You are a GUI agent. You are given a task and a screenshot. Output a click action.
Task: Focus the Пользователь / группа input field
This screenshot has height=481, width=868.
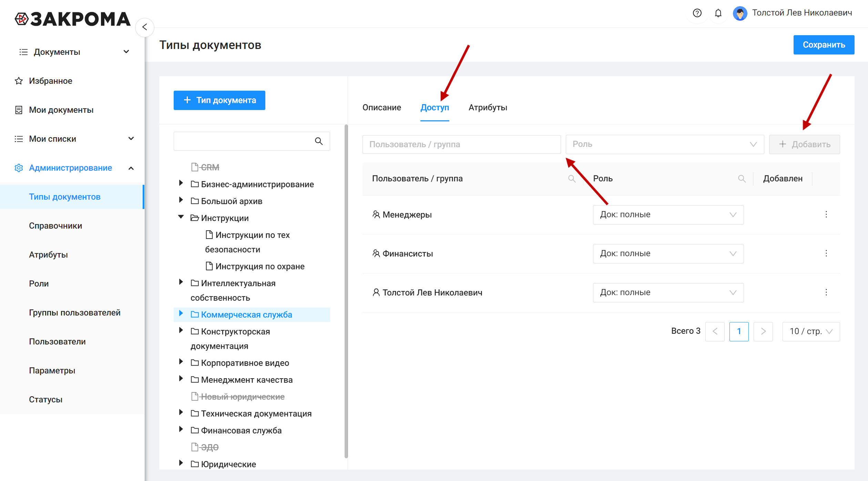461,144
